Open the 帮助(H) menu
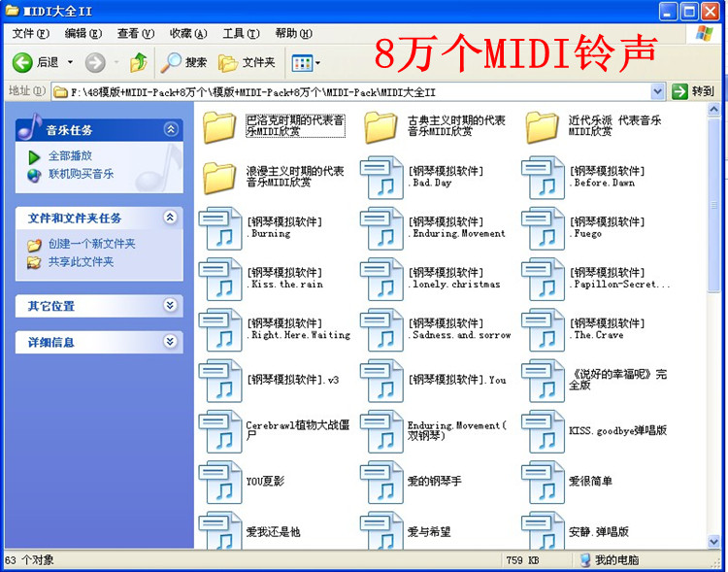The image size is (728, 572). click(x=293, y=33)
